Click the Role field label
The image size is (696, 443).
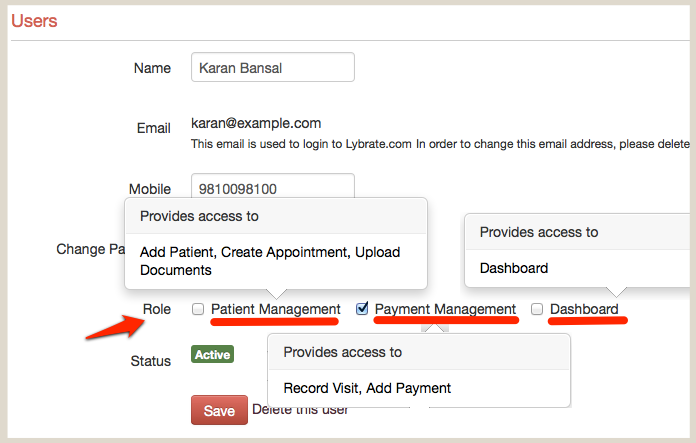click(157, 310)
